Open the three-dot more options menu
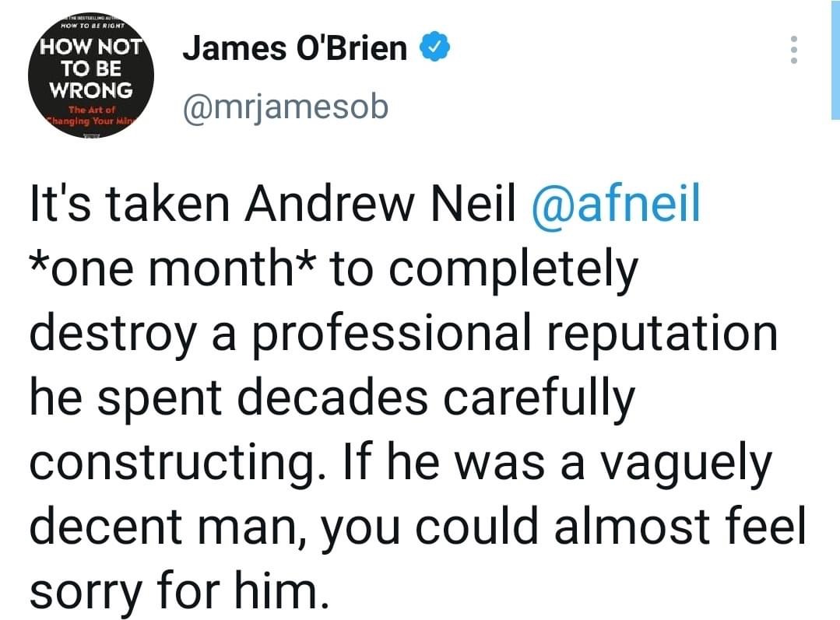The image size is (840, 620). [794, 50]
